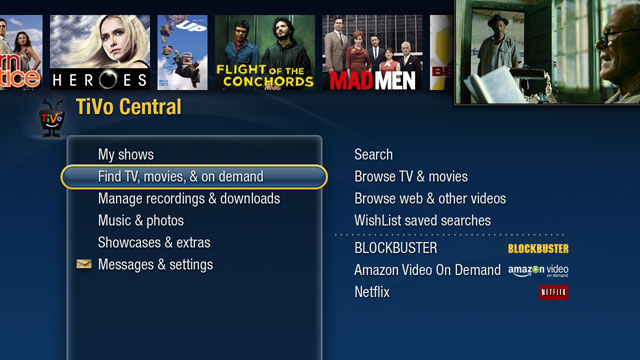Screen dimensions: 640x360
Task: Open My shows menu item
Action: click(126, 155)
